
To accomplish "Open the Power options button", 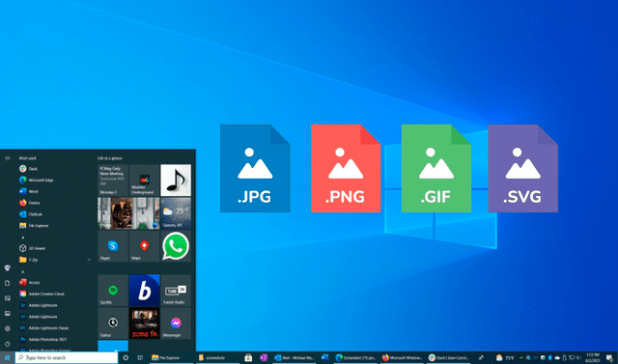I will click(8, 344).
